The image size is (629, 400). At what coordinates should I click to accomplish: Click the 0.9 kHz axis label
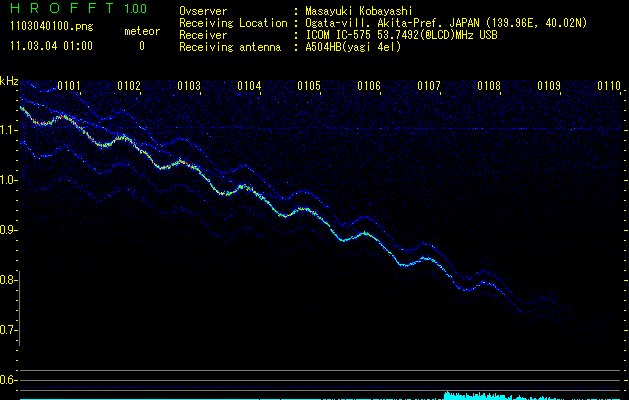[7, 230]
